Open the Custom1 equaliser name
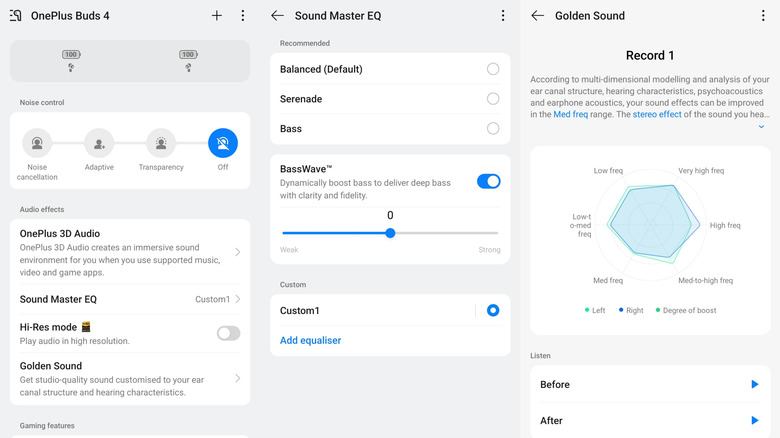The height and width of the screenshot is (438, 780). (299, 311)
